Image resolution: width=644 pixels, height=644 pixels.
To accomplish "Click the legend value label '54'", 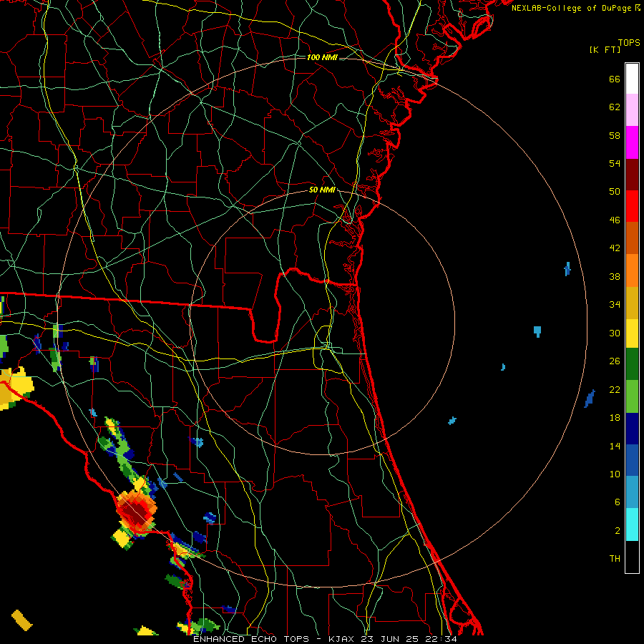I will coord(615,163).
